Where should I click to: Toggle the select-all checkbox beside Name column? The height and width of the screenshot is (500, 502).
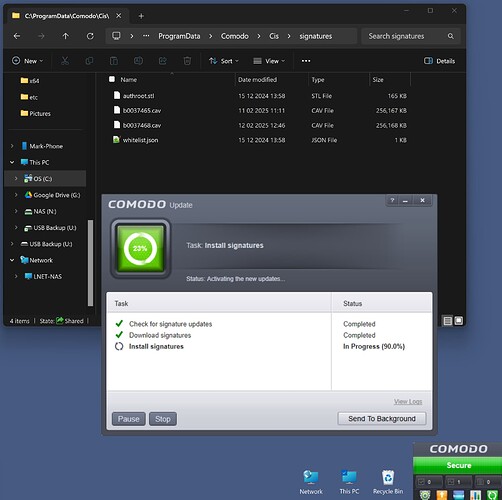click(x=112, y=79)
